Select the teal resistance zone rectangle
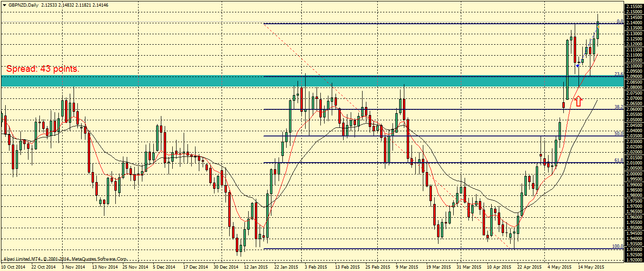The height and width of the screenshot is (271, 644). click(312, 81)
